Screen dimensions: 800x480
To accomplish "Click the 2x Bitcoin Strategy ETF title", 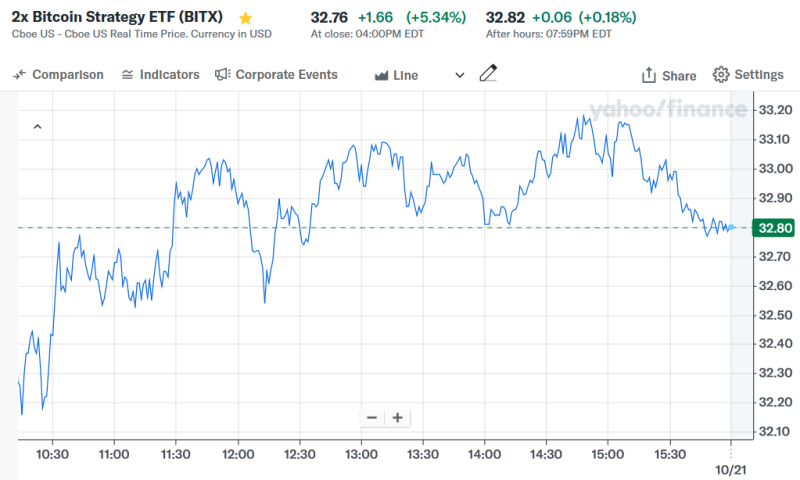I will [x=117, y=18].
